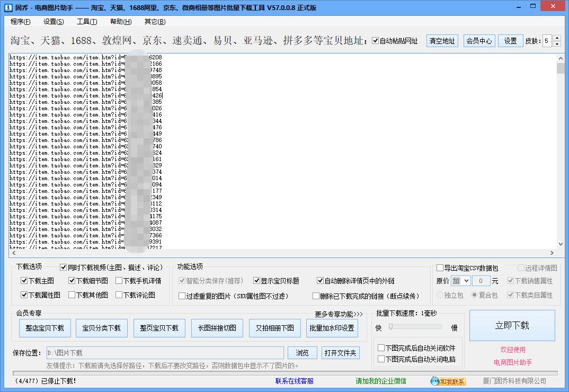Screen dimensions: 569x392
Task: Click 联系在线客服 link
Action: [x=294, y=381]
